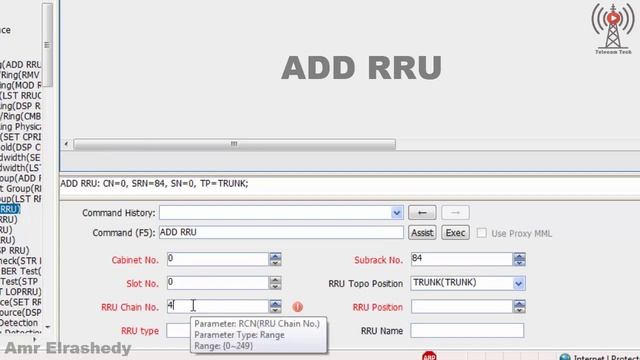This screenshot has height=360, width=640.
Task: Click the RRU Name input field
Action: 467,331
